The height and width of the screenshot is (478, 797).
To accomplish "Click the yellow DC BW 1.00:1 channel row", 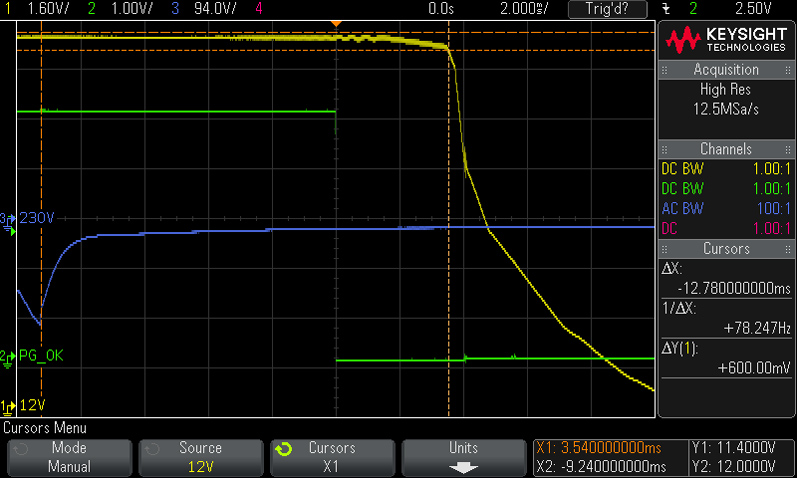I will click(x=726, y=169).
